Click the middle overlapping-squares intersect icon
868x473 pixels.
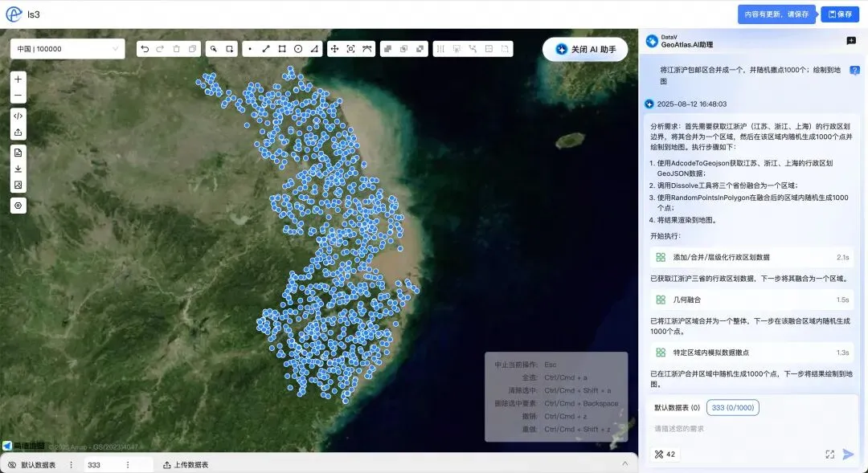pos(403,49)
